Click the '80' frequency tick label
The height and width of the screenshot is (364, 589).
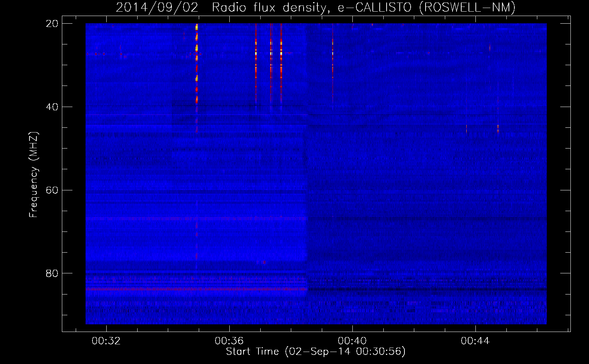point(52,273)
